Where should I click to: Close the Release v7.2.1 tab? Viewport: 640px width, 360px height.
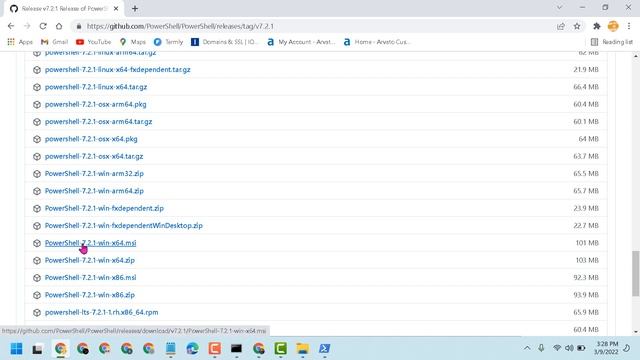click(x=116, y=8)
